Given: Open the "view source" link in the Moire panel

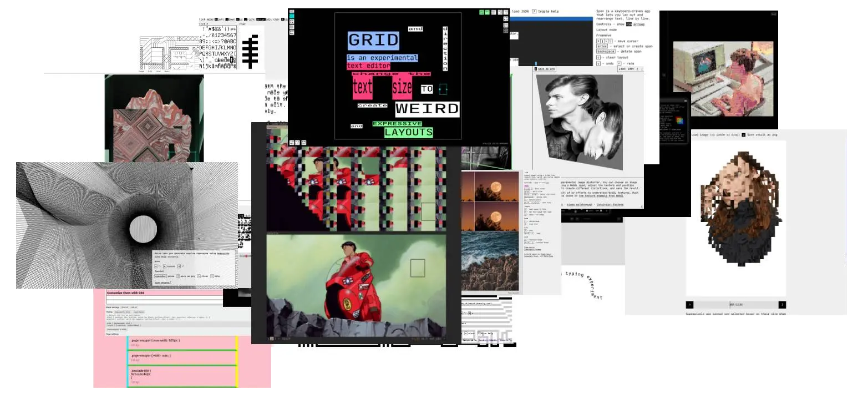Looking at the screenshot, I should coord(163,283).
